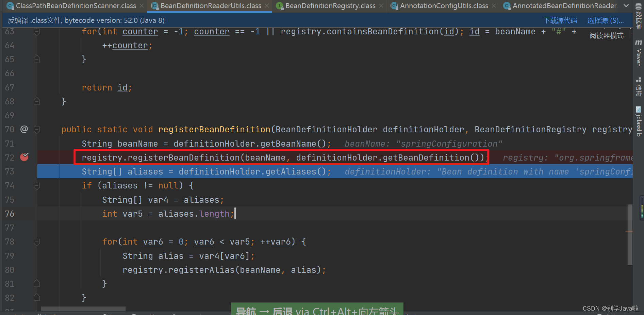Enable 阅读器模式 reader mode
The height and width of the screenshot is (315, 644).
607,35
